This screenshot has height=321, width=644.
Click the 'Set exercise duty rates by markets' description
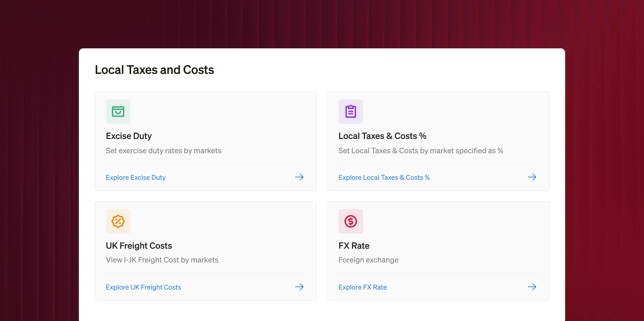163,151
